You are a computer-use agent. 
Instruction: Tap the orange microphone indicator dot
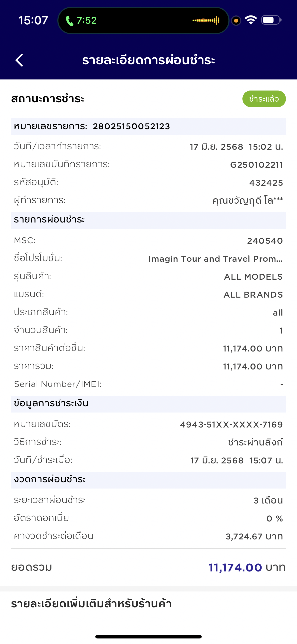236,20
